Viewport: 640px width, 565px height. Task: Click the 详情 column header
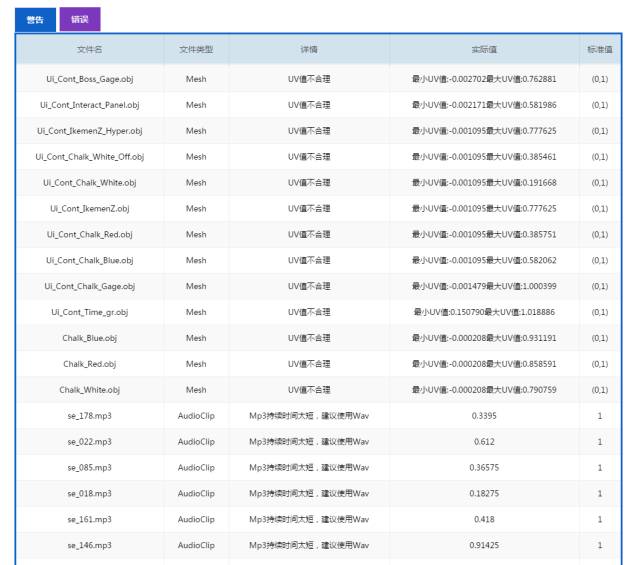[309, 50]
